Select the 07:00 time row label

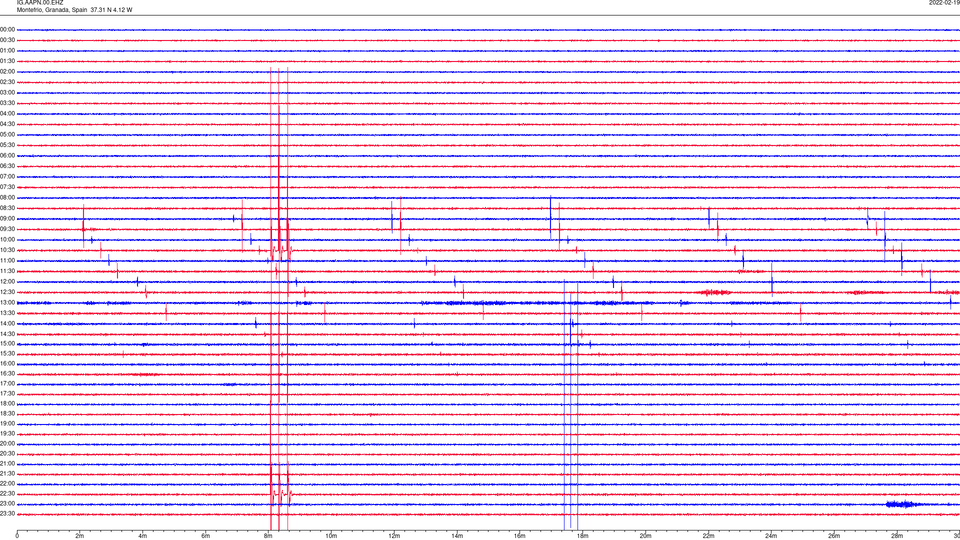(x=7, y=176)
